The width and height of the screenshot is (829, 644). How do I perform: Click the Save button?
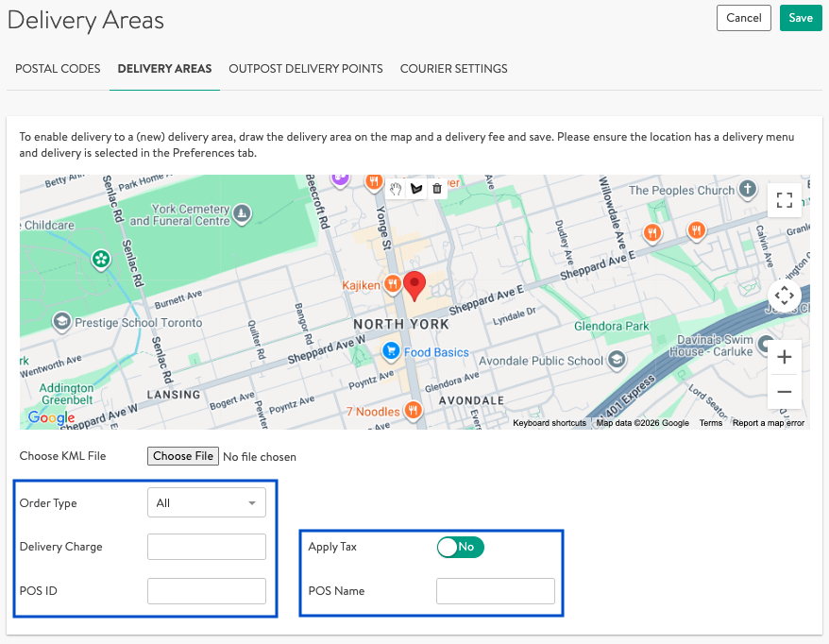click(x=801, y=18)
